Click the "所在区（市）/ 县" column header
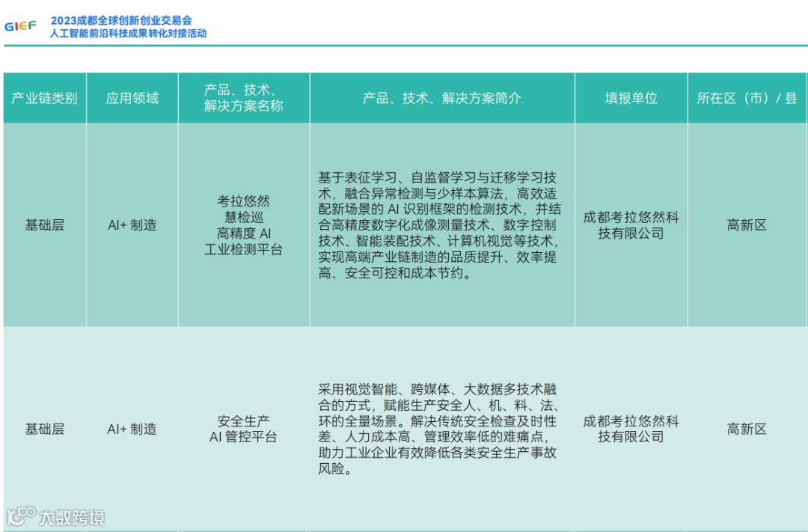The height and width of the screenshot is (532, 808). click(x=747, y=98)
